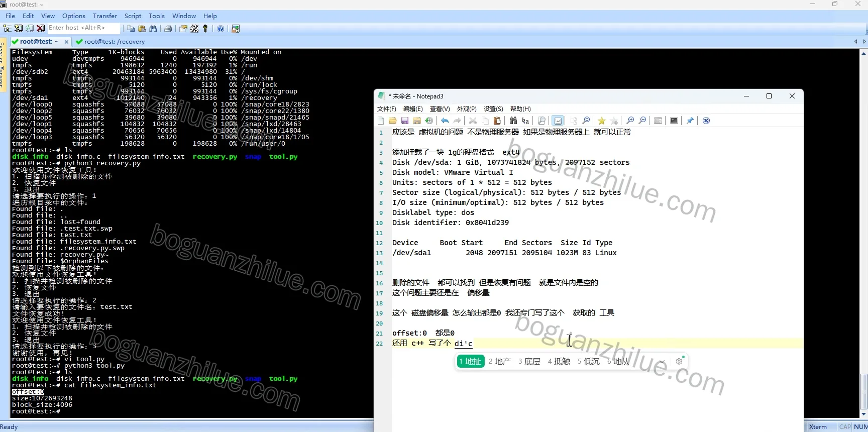Screen dimensions: 868x432
Task: Open Session Manager icon in SecureCRT toolbar
Action: pos(7,29)
